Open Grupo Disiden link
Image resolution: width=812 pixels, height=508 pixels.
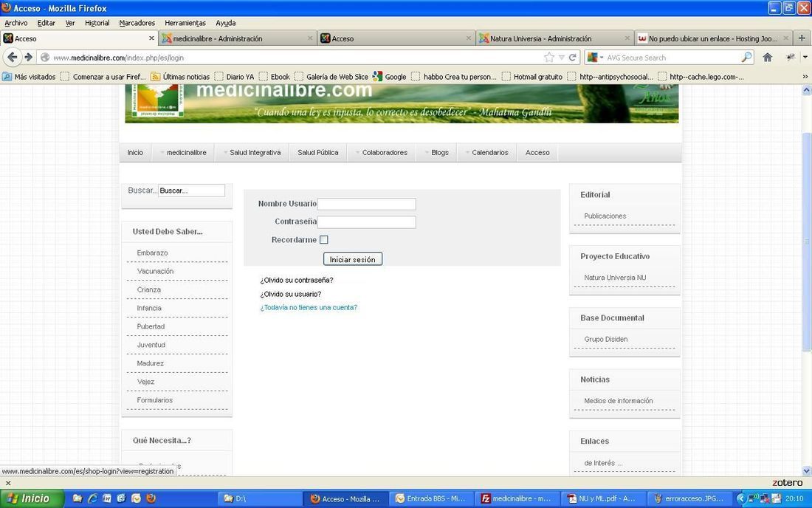(606, 339)
